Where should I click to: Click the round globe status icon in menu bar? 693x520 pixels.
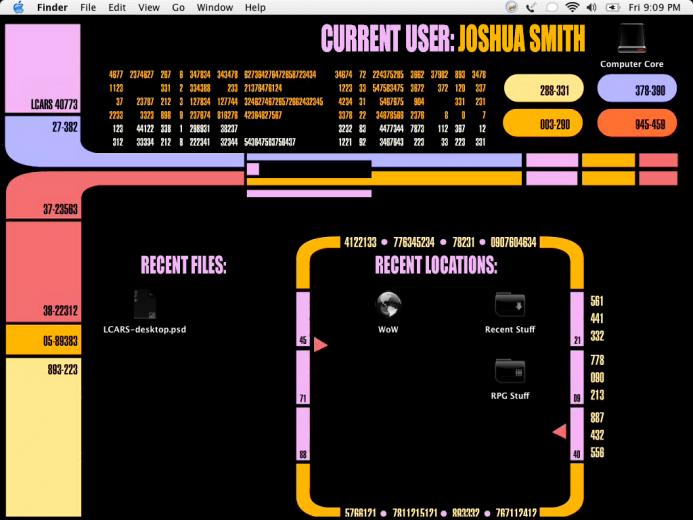click(511, 7)
